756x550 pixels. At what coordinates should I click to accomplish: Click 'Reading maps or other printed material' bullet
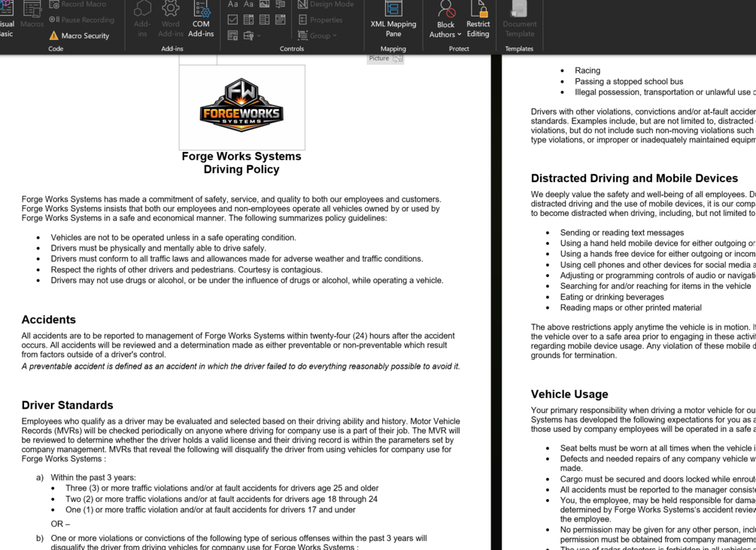click(630, 308)
